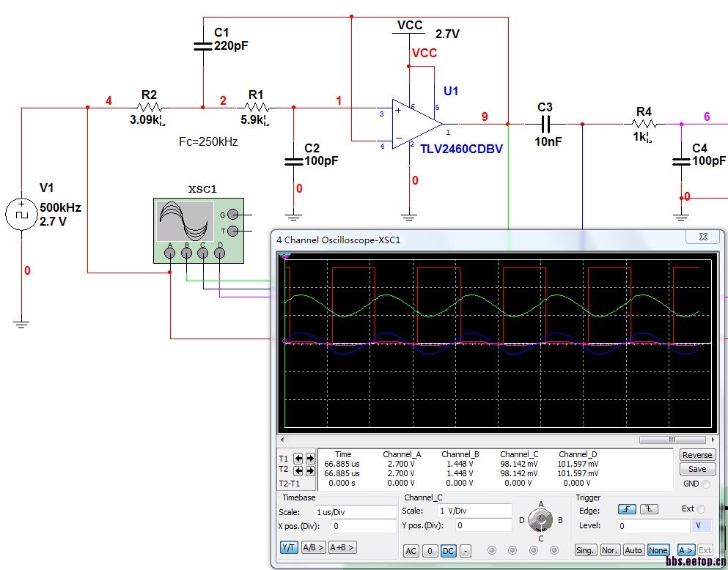The height and width of the screenshot is (570, 728).
Task: Click channel D terminal of XSC1
Action: coord(220,253)
